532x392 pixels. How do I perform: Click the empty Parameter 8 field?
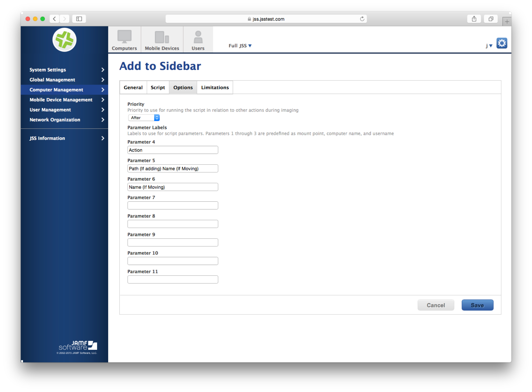[x=173, y=224]
